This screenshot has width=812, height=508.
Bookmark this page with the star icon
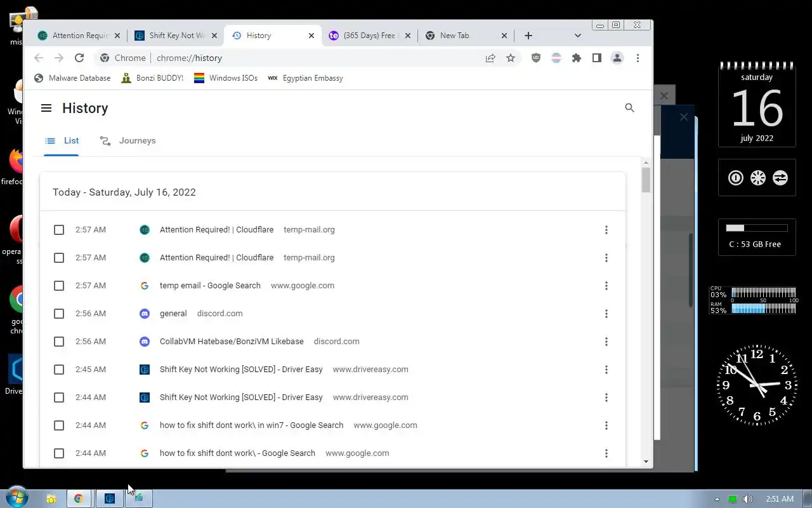pyautogui.click(x=511, y=58)
